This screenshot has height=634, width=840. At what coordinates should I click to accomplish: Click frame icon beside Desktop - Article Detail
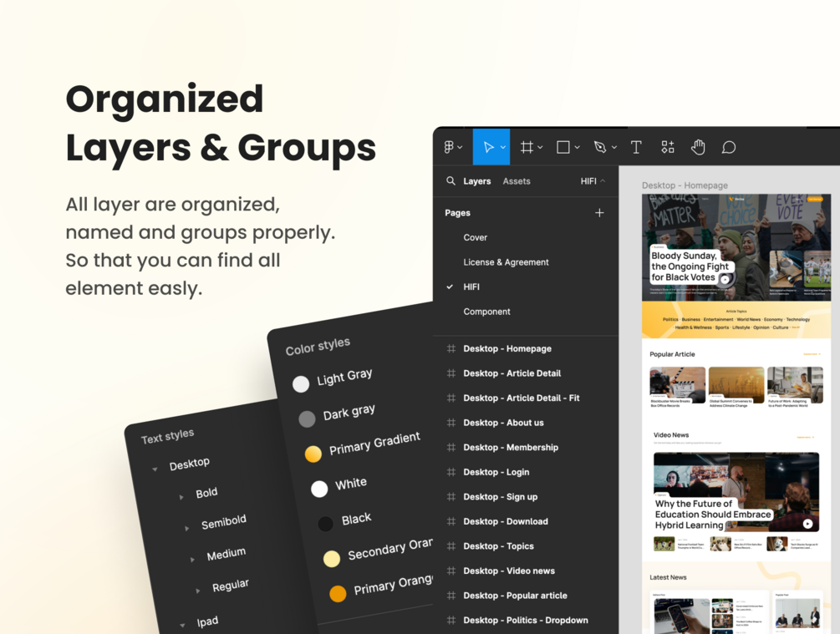(451, 373)
